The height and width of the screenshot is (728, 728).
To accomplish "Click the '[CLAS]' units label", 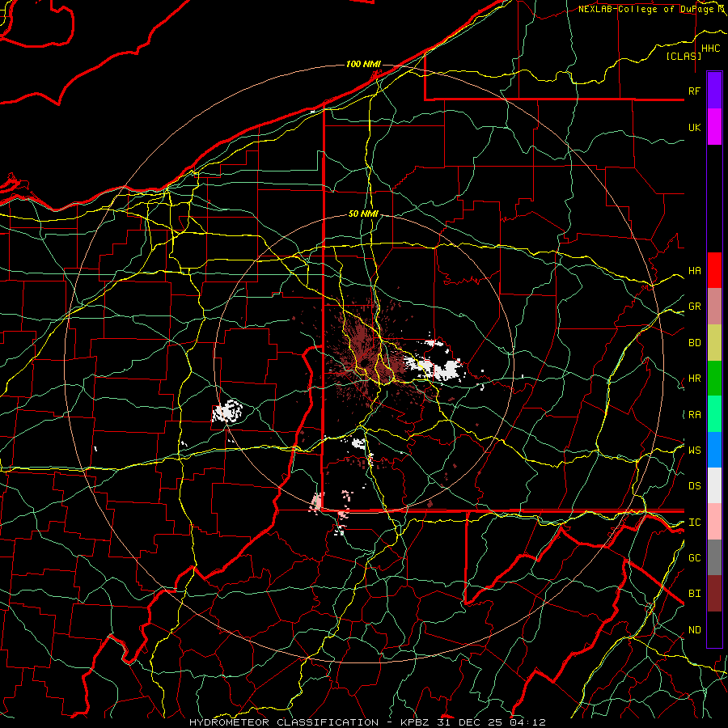I will click(x=684, y=56).
